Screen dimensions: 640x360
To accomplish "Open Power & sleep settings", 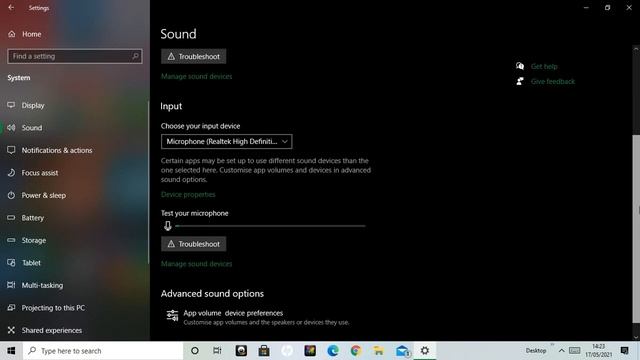I will tap(43, 195).
